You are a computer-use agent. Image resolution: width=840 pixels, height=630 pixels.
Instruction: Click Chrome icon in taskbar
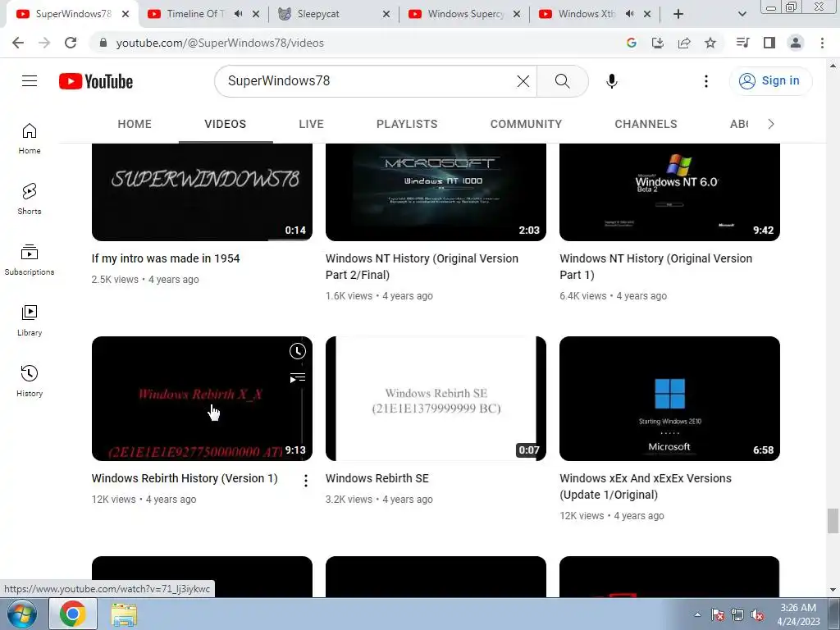pos(73,614)
